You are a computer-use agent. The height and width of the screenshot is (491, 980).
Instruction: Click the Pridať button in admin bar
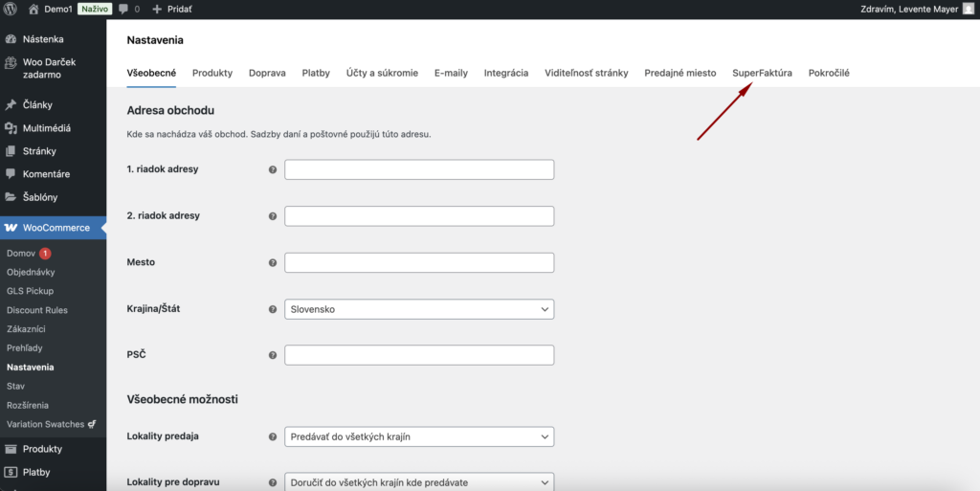pyautogui.click(x=171, y=9)
